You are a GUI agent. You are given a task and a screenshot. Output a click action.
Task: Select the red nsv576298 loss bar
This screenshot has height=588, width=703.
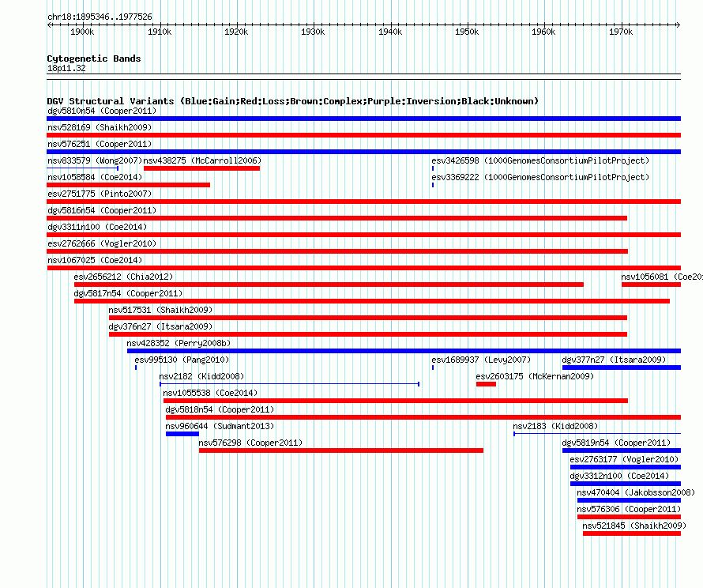pos(341,450)
